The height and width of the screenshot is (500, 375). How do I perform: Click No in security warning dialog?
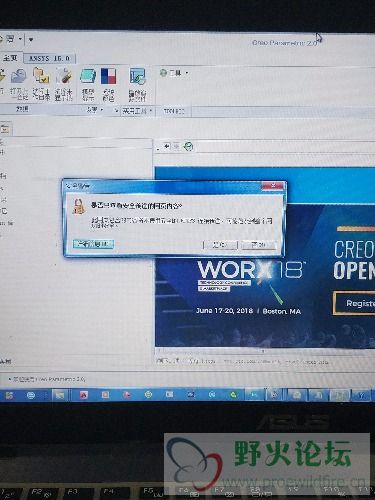coord(259,245)
